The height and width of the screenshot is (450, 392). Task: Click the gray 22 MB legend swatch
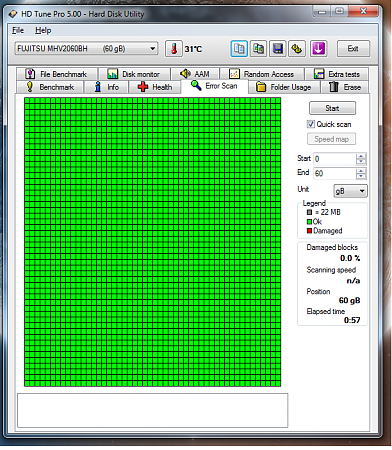[x=309, y=212]
